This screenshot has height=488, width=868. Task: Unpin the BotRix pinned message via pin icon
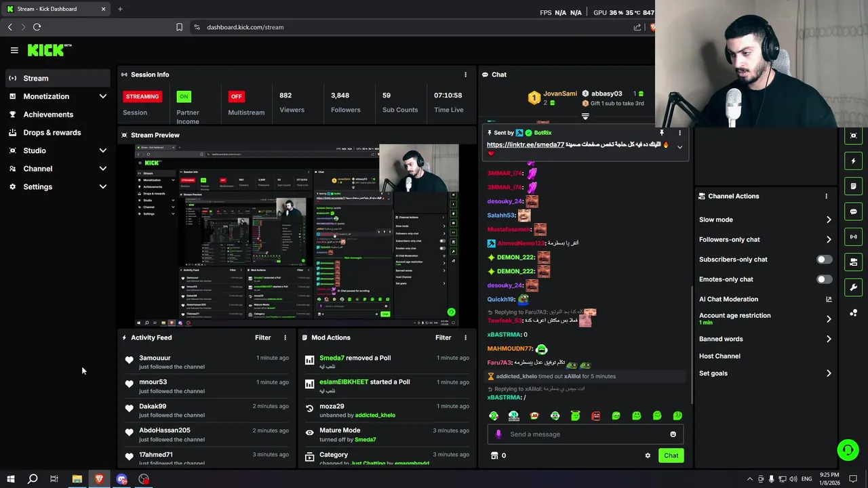pos(662,133)
